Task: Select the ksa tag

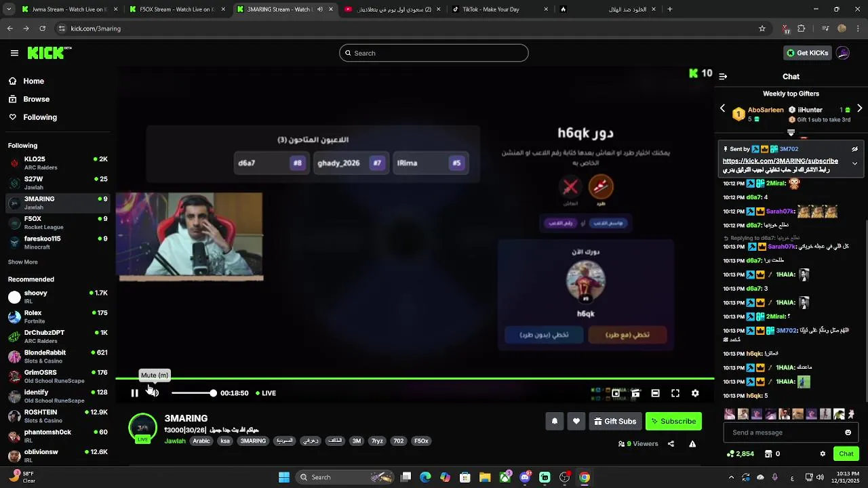Action: point(225,441)
